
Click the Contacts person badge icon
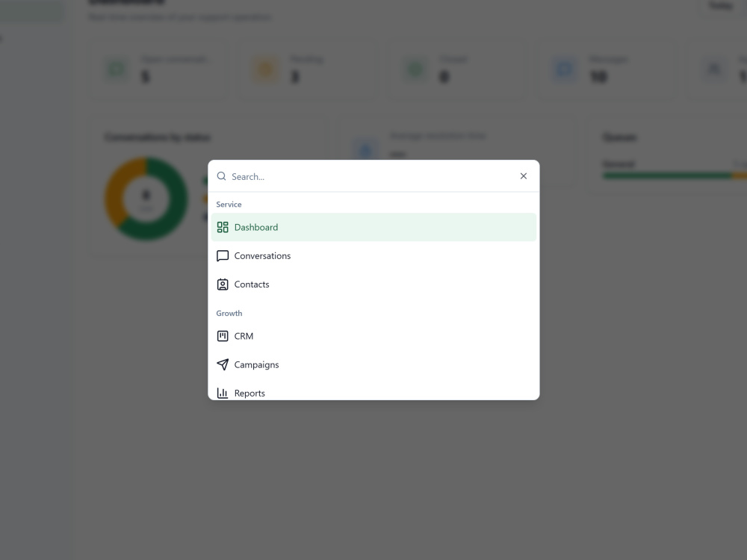(x=223, y=284)
